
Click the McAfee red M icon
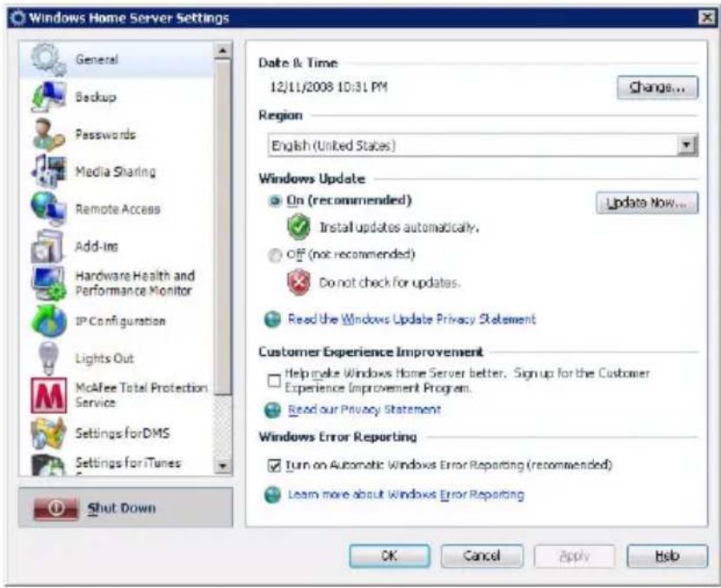[x=49, y=396]
